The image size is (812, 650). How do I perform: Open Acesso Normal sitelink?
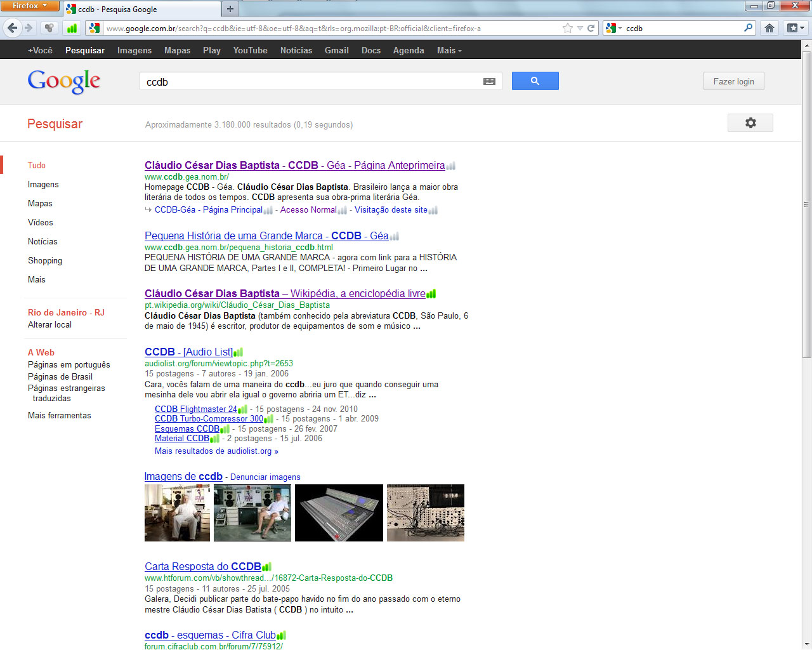pyautogui.click(x=308, y=209)
